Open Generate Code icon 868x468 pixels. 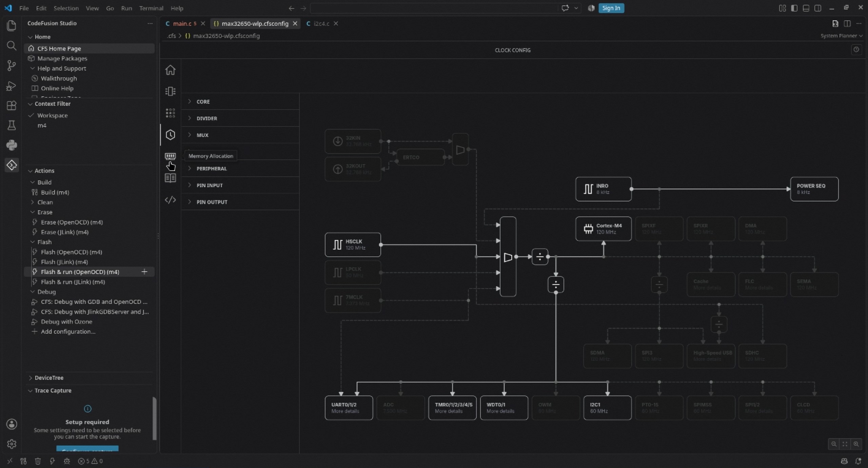click(170, 200)
